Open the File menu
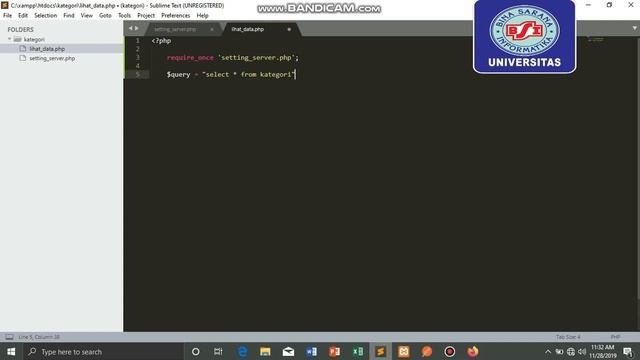This screenshot has width=640, height=360. pos(7,16)
